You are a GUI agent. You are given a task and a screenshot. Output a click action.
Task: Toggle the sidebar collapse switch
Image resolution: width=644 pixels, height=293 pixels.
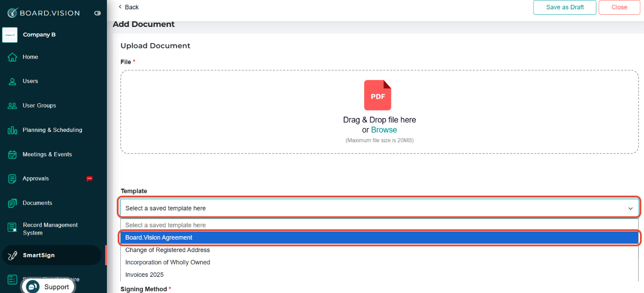[97, 13]
